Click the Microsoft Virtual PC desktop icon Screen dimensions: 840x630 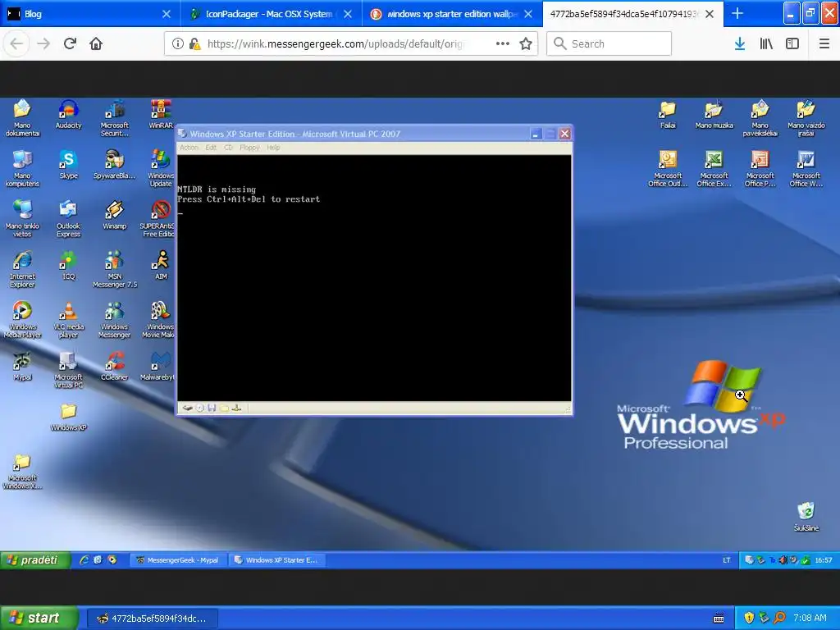[x=69, y=370]
